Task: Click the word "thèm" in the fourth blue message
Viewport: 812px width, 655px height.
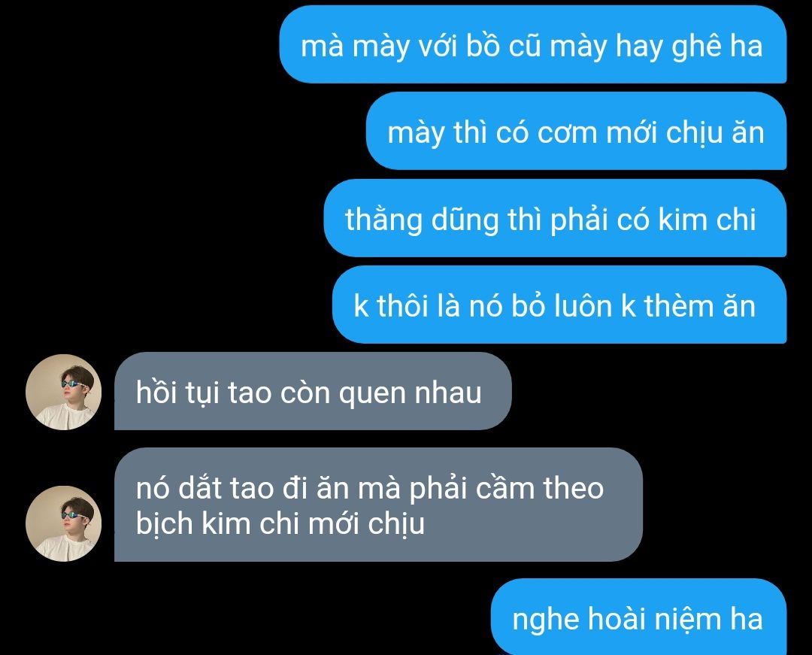Action: point(678,305)
